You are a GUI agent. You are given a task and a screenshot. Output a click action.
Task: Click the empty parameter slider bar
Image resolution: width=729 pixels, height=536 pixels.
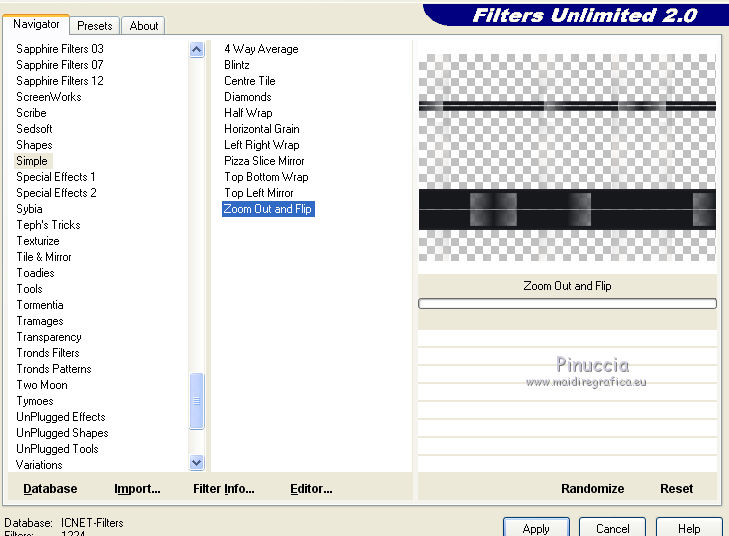(x=567, y=304)
